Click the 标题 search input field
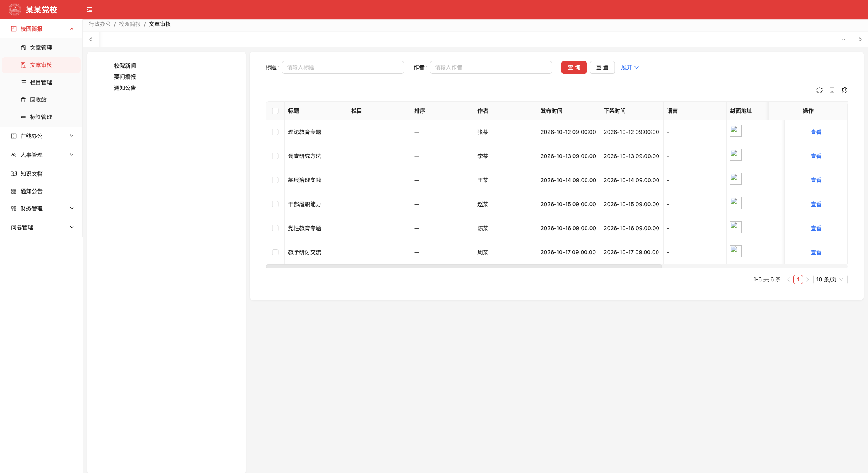The height and width of the screenshot is (473, 868). tap(343, 67)
